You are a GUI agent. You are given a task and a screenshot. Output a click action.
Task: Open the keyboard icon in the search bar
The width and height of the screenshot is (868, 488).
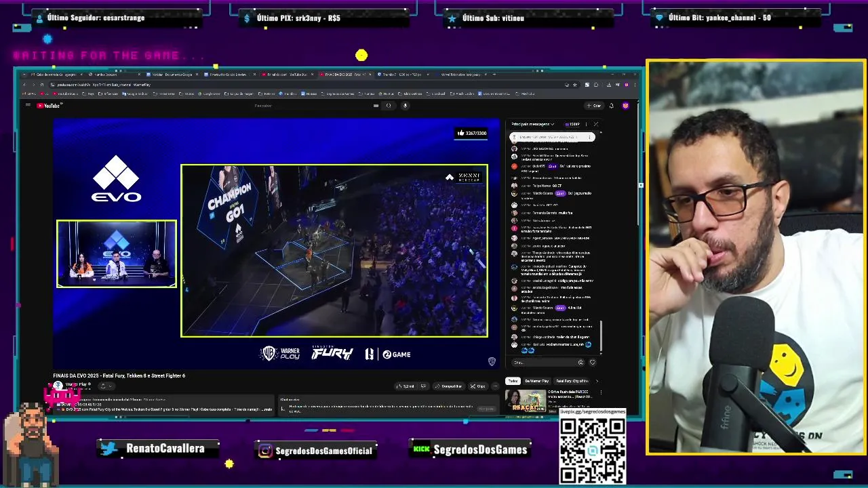(376, 106)
